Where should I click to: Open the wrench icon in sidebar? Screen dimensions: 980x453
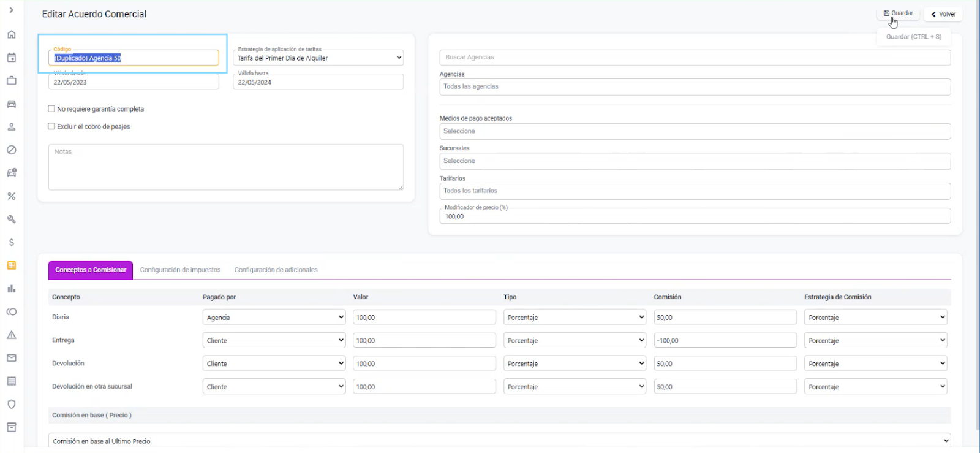pos(11,219)
